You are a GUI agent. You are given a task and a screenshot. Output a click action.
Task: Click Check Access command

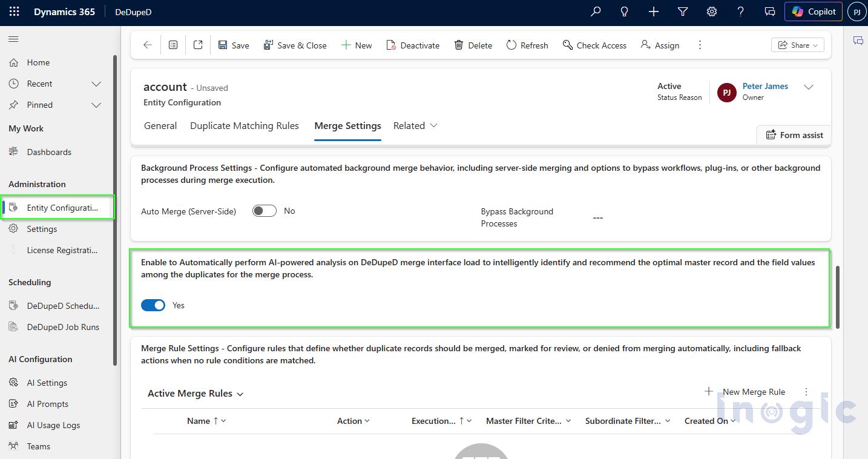(594, 45)
